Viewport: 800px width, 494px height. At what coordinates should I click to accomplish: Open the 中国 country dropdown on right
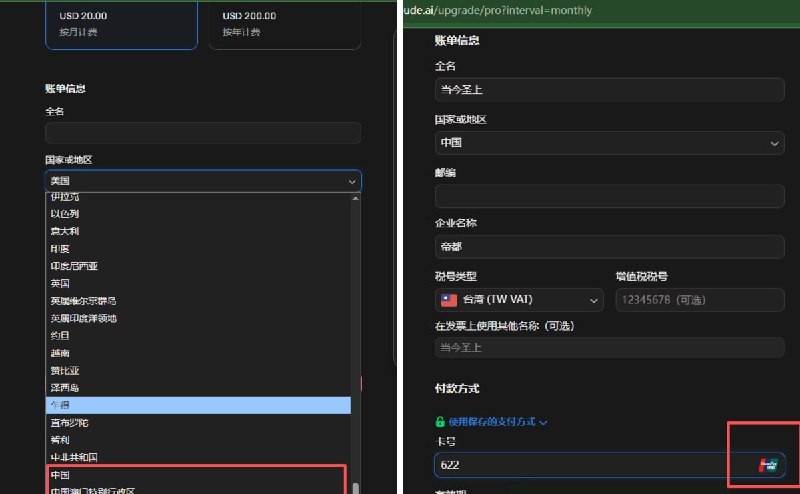609,143
